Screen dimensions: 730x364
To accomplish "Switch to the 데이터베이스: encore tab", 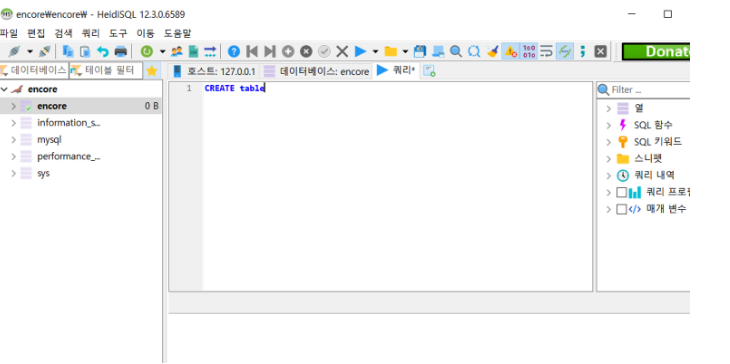I will coord(317,71).
